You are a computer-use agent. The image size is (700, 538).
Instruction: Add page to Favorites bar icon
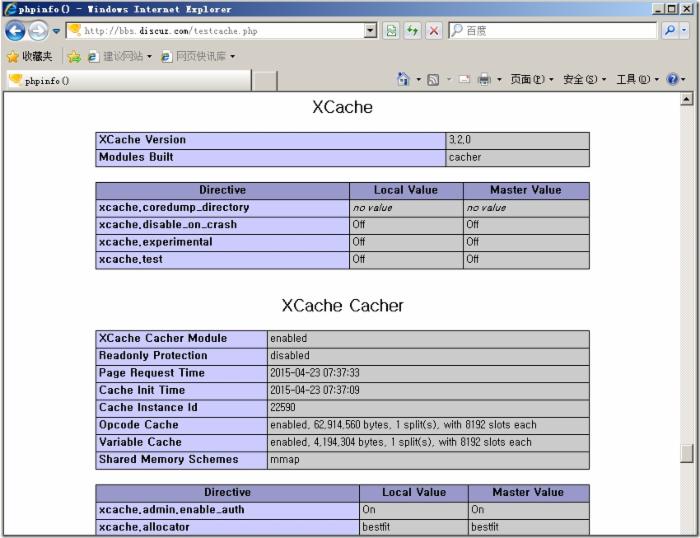tap(74, 56)
